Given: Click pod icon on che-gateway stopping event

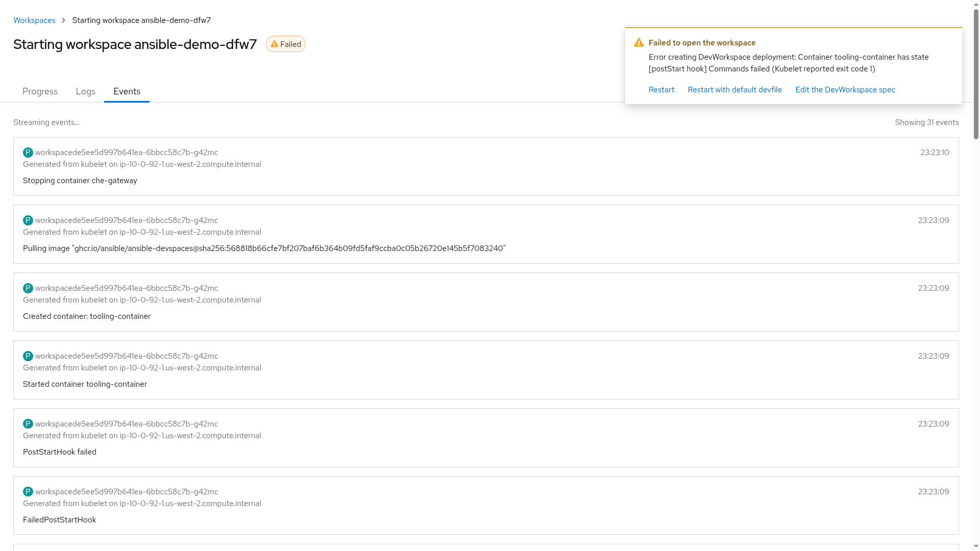Looking at the screenshot, I should coord(28,153).
